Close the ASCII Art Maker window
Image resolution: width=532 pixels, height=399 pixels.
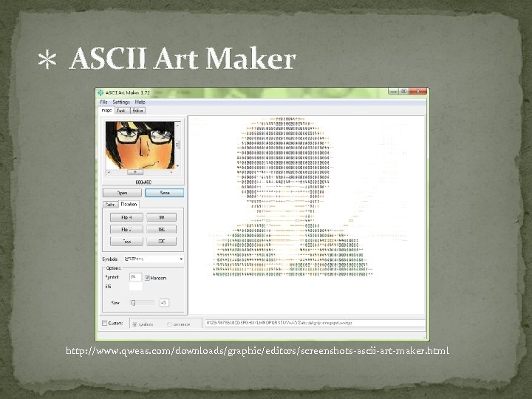point(418,92)
